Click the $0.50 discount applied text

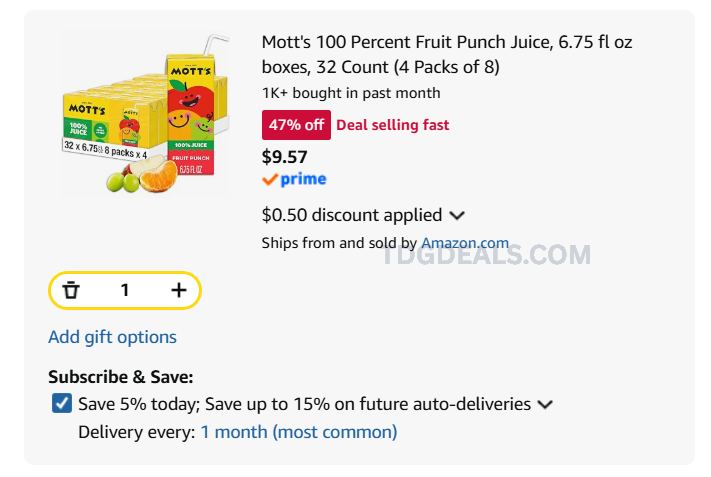pyautogui.click(x=352, y=215)
